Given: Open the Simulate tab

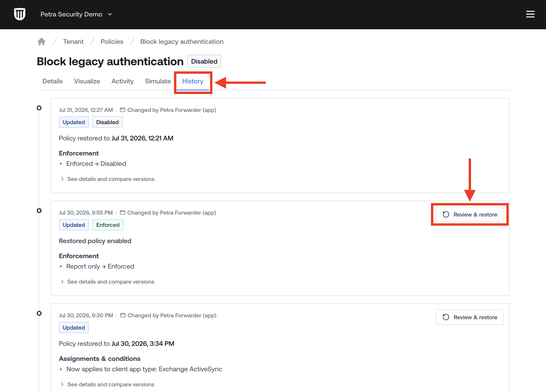Looking at the screenshot, I should pos(158,81).
